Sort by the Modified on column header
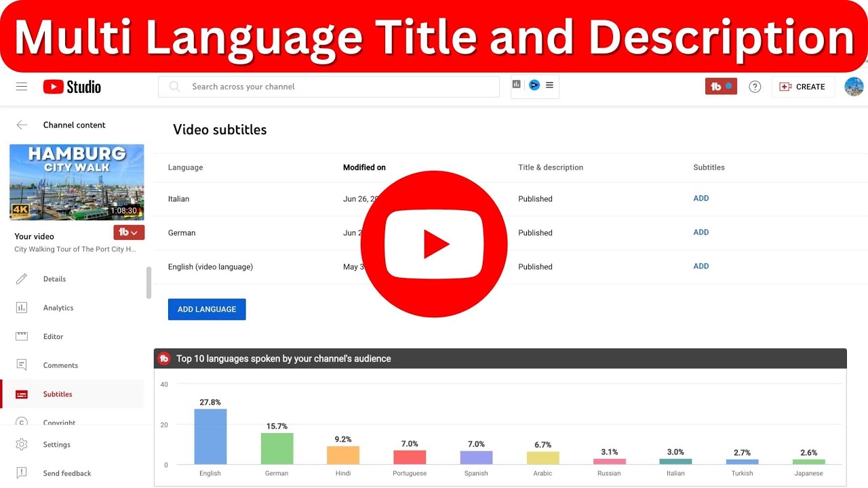 coord(364,167)
